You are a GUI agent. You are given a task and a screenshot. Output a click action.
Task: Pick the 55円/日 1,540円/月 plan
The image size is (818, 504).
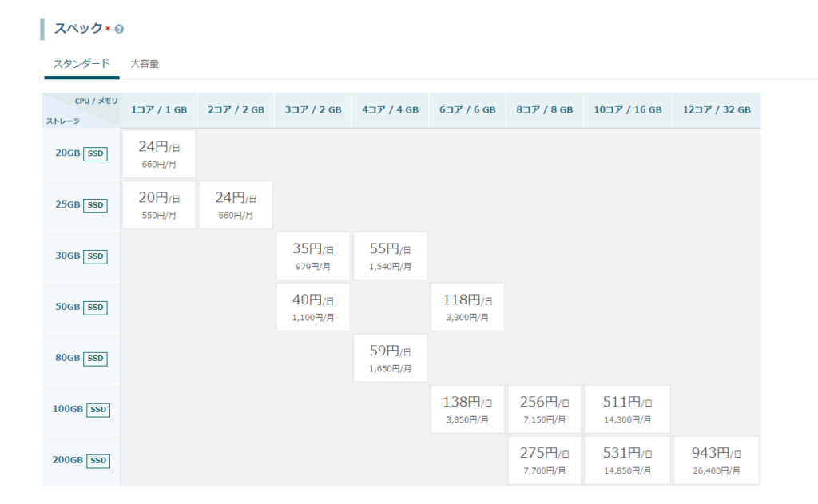(x=390, y=256)
